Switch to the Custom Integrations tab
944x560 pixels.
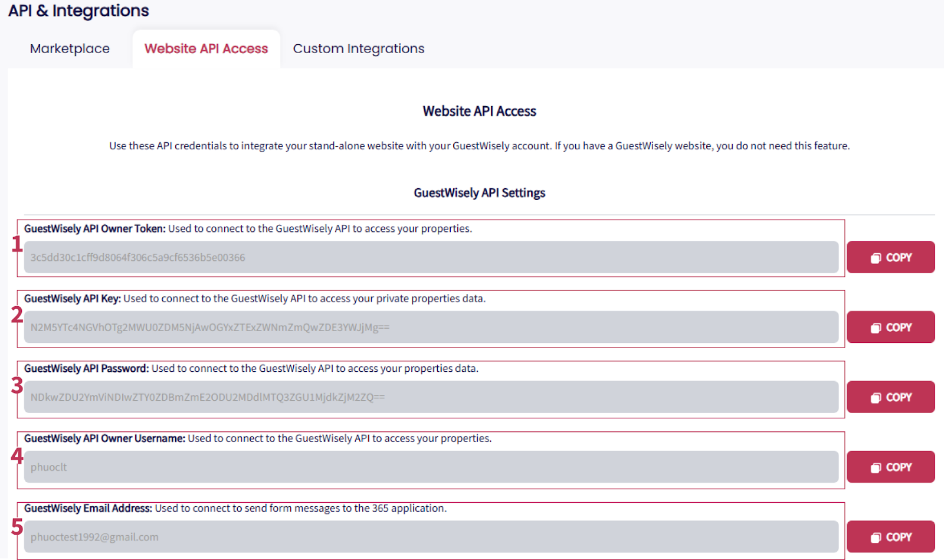point(359,48)
